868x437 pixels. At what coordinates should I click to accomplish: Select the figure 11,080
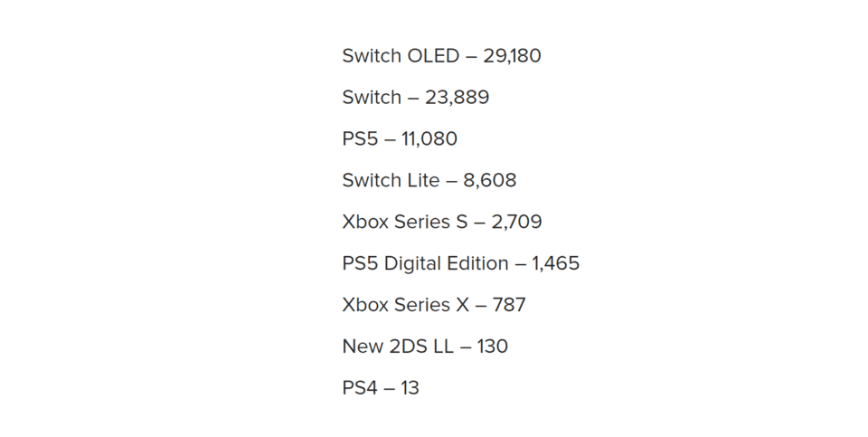click(429, 139)
